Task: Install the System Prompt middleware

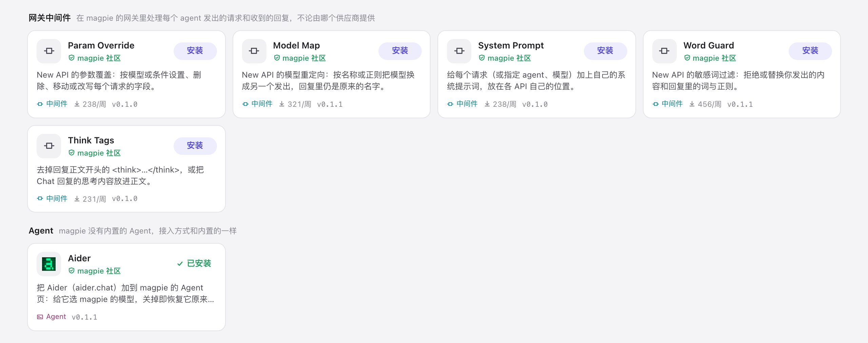Action: coord(605,51)
